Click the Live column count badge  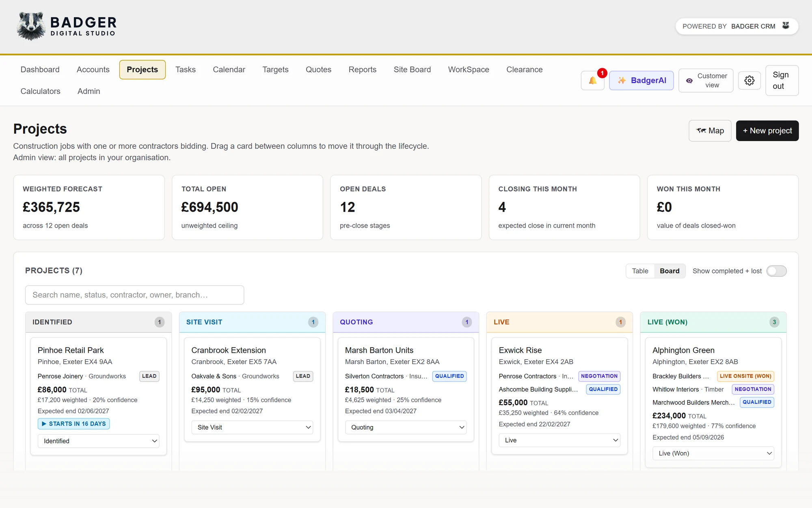620,322
